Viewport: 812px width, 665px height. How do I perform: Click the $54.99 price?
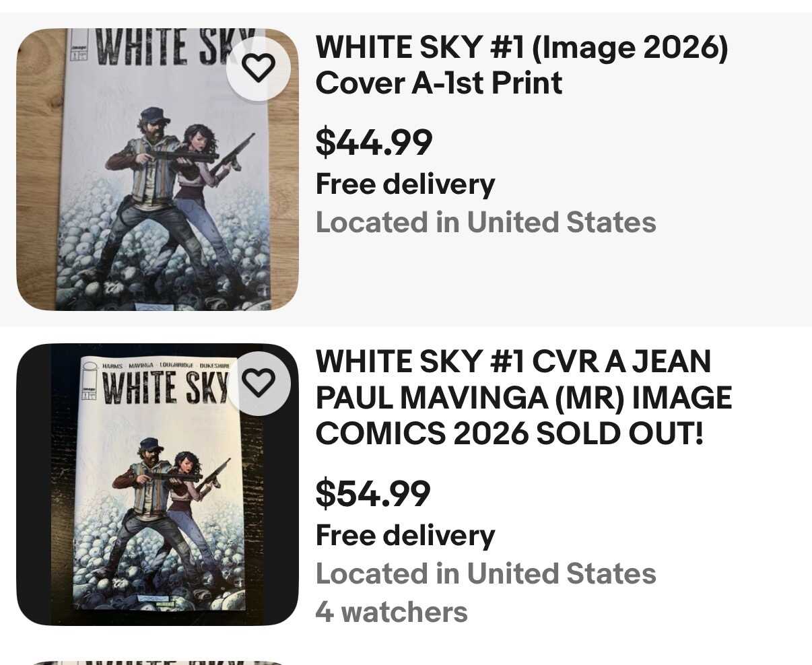click(x=373, y=493)
